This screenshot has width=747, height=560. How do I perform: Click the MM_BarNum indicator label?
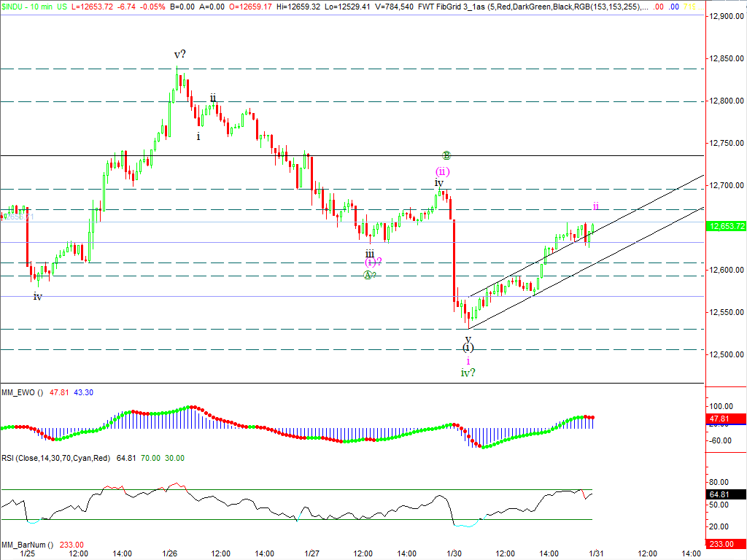click(26, 545)
